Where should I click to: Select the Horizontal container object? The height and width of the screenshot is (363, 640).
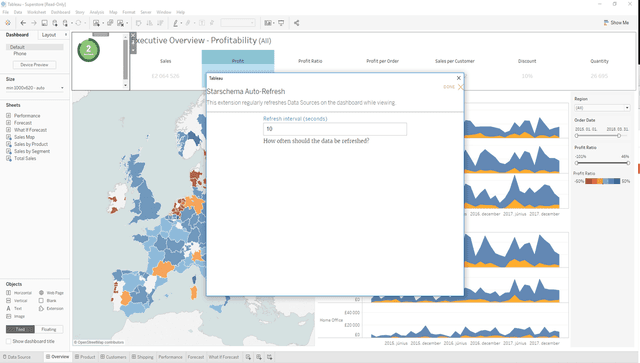(x=19, y=293)
